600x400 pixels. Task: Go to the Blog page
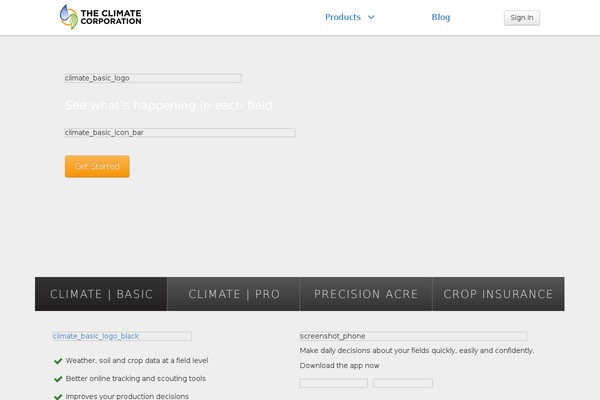click(441, 17)
